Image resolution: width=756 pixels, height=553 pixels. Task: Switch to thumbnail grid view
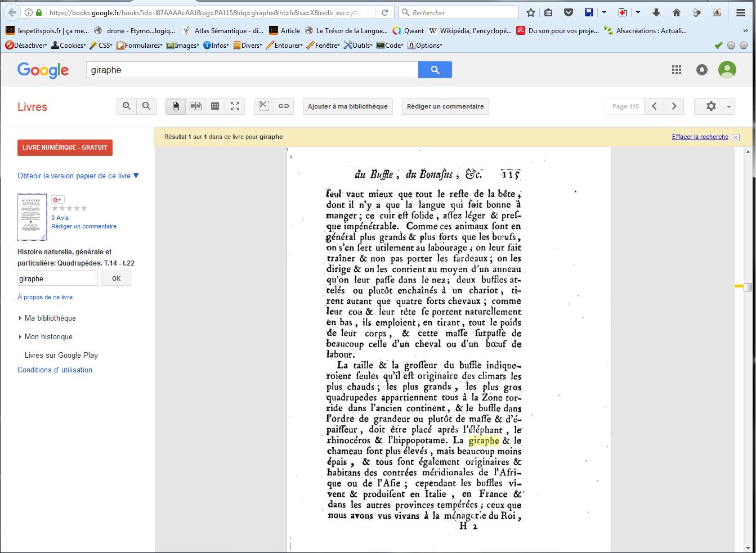coord(215,106)
